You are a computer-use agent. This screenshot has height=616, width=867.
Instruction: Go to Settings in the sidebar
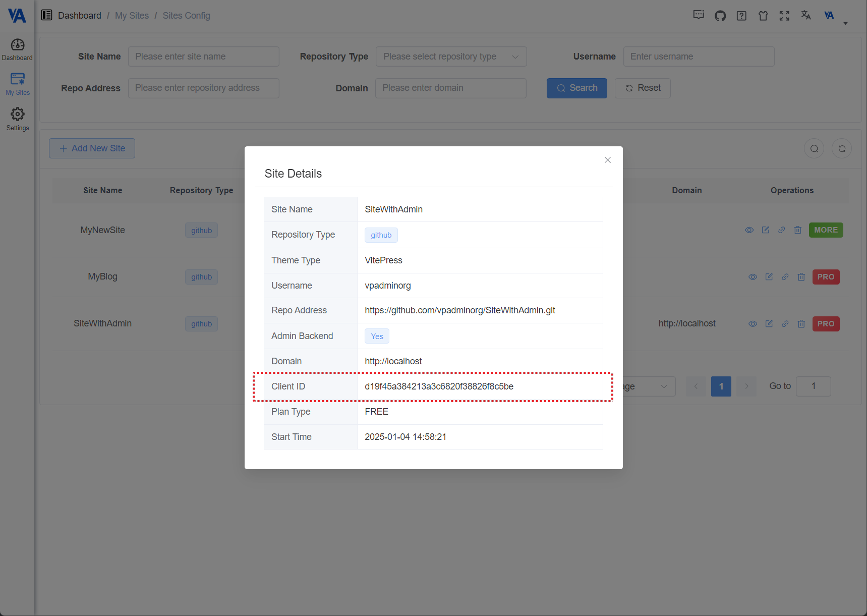pyautogui.click(x=18, y=119)
